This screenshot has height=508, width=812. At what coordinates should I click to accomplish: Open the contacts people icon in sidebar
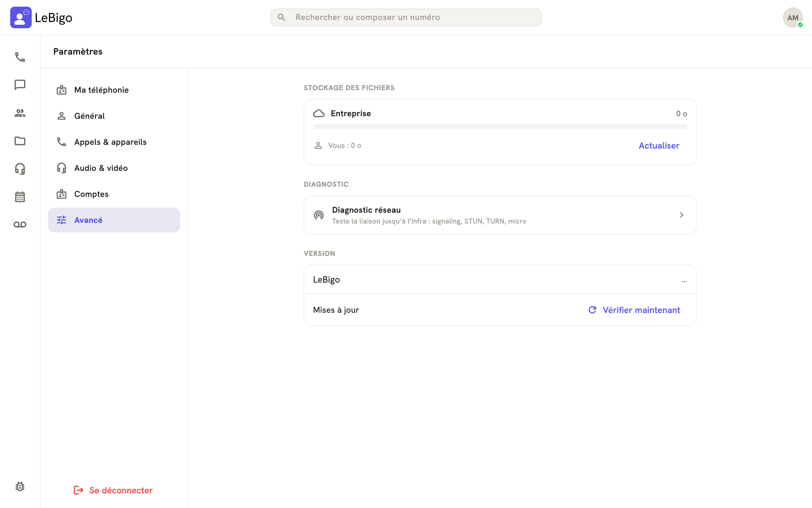pyautogui.click(x=20, y=113)
